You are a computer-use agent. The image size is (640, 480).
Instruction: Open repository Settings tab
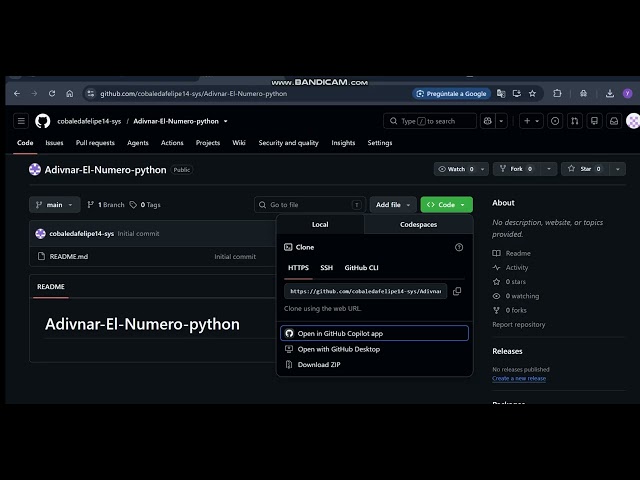click(x=380, y=143)
